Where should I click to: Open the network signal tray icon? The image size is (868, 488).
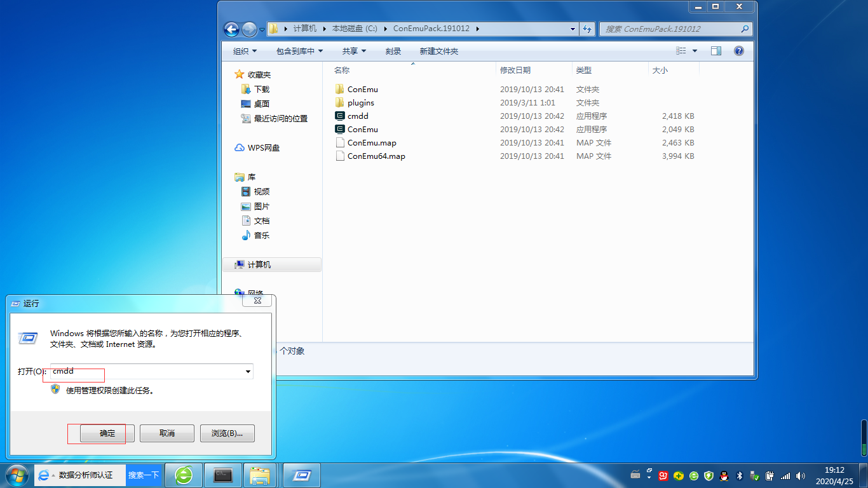(x=785, y=475)
